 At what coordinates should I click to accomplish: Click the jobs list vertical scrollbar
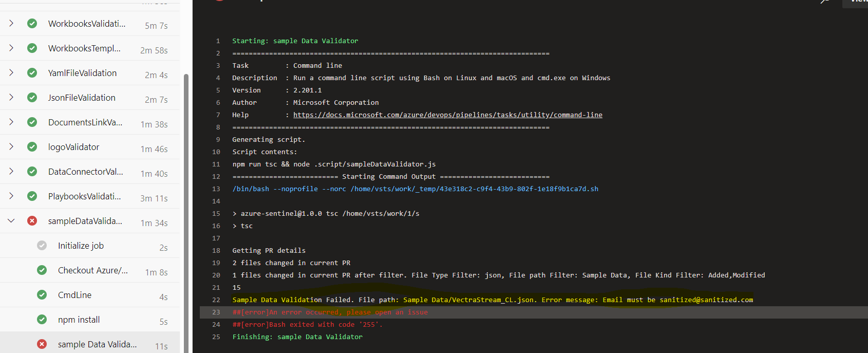coord(186,213)
